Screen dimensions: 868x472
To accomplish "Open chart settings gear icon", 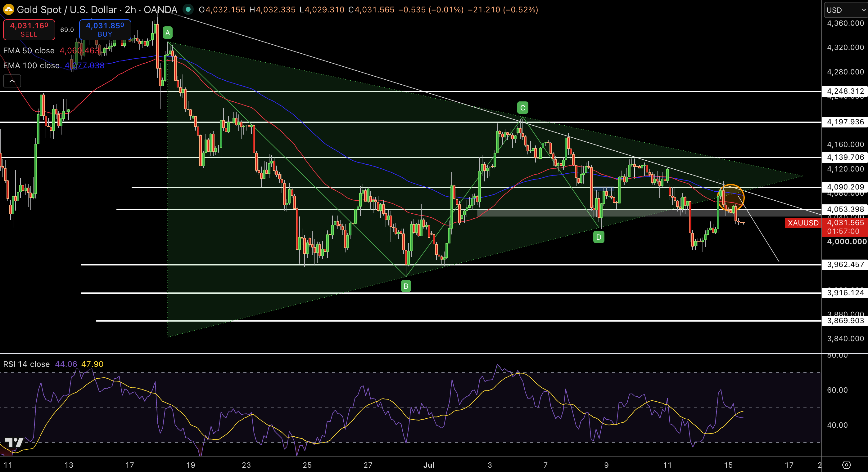I will pyautogui.click(x=847, y=465).
